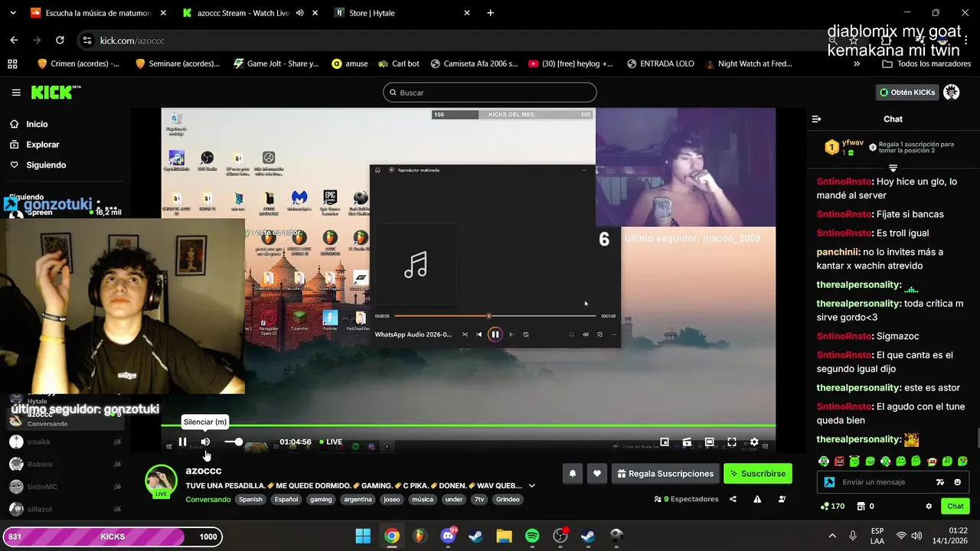Open unaikk channel in the following list

click(x=65, y=442)
